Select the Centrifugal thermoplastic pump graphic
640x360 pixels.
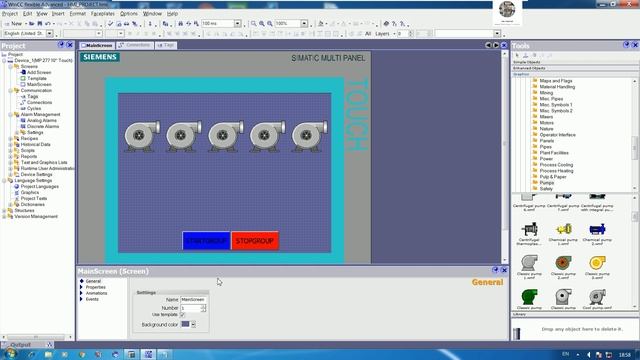[529, 230]
